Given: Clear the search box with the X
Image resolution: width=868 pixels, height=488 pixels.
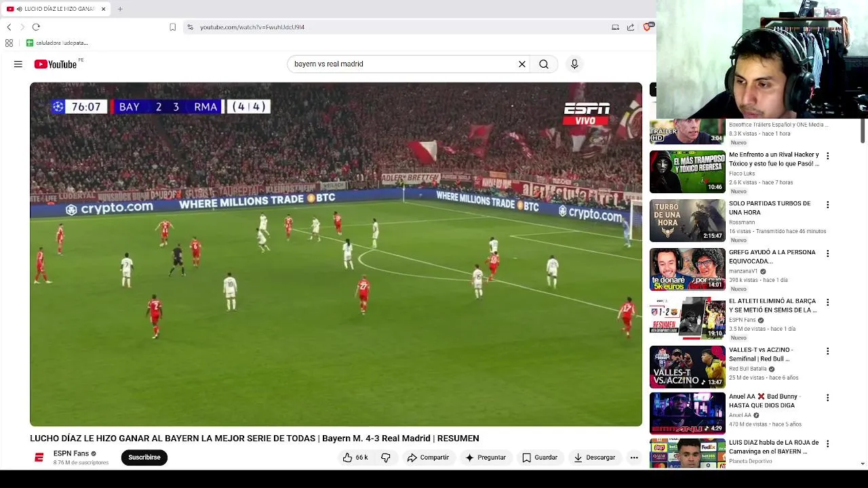Looking at the screenshot, I should [x=522, y=64].
